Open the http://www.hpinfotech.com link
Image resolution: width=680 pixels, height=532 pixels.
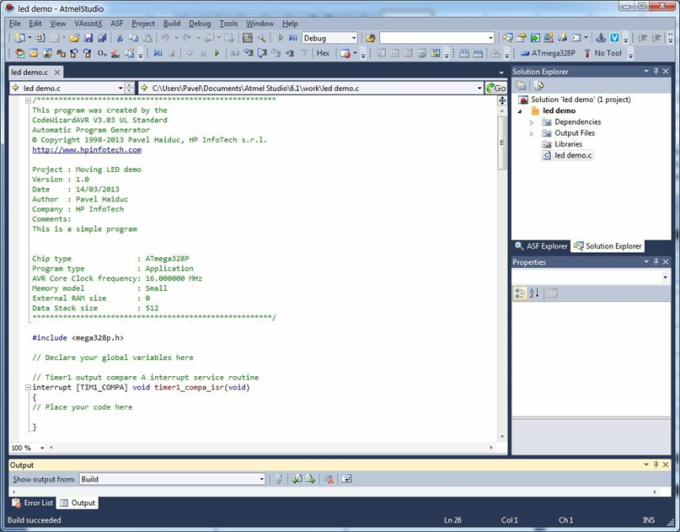click(87, 150)
